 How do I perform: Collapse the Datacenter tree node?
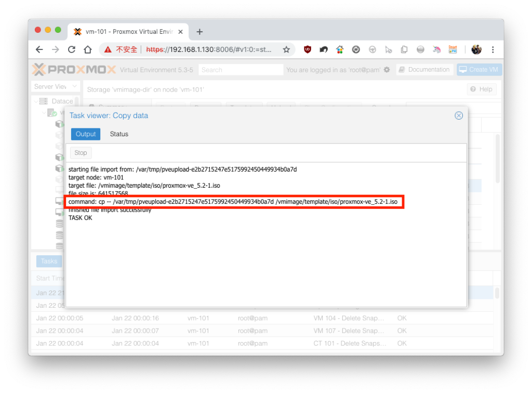pyautogui.click(x=36, y=101)
